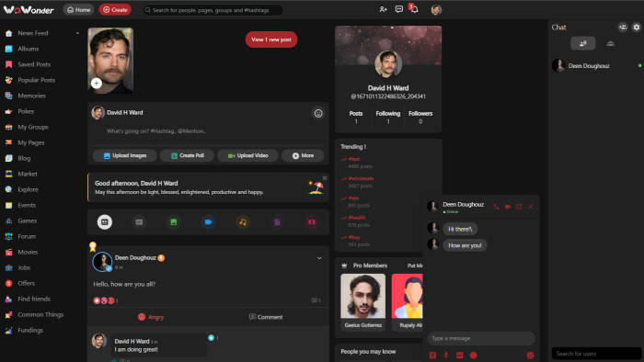Start video call with Deen Doughouz
Viewport: 644px width, 362px height.
[508, 207]
